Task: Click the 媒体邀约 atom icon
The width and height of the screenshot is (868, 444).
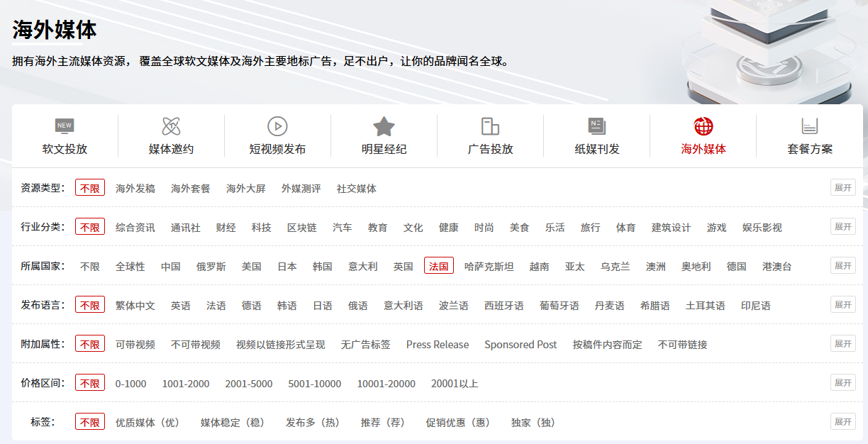Action: 171,126
